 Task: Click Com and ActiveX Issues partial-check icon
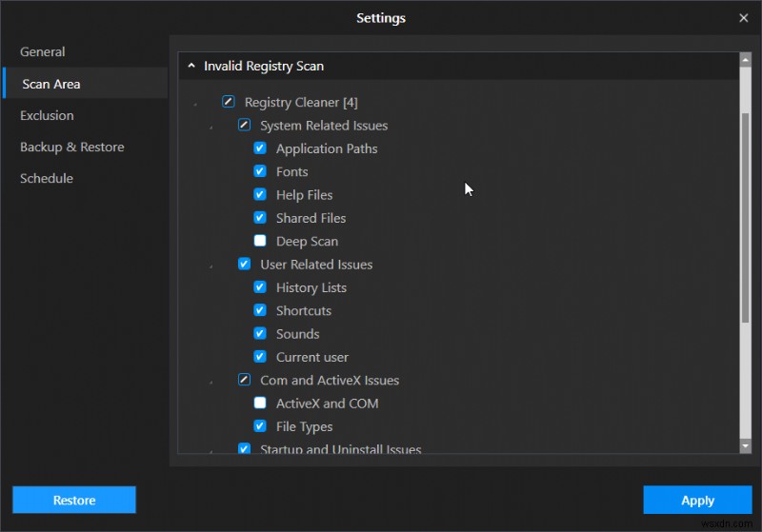coord(244,380)
